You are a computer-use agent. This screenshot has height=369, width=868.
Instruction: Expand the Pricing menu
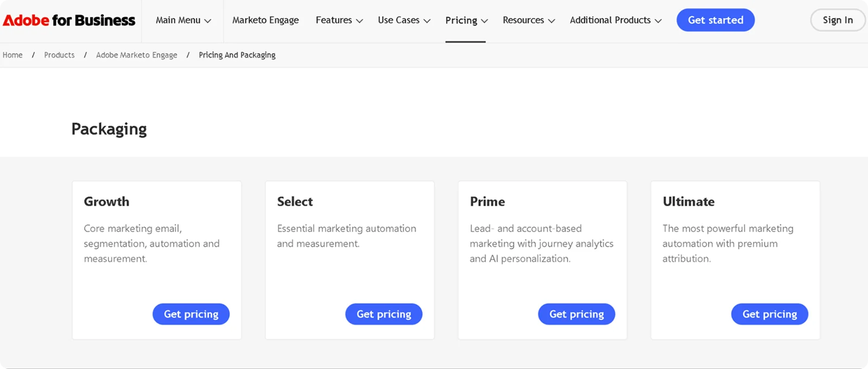tap(467, 21)
